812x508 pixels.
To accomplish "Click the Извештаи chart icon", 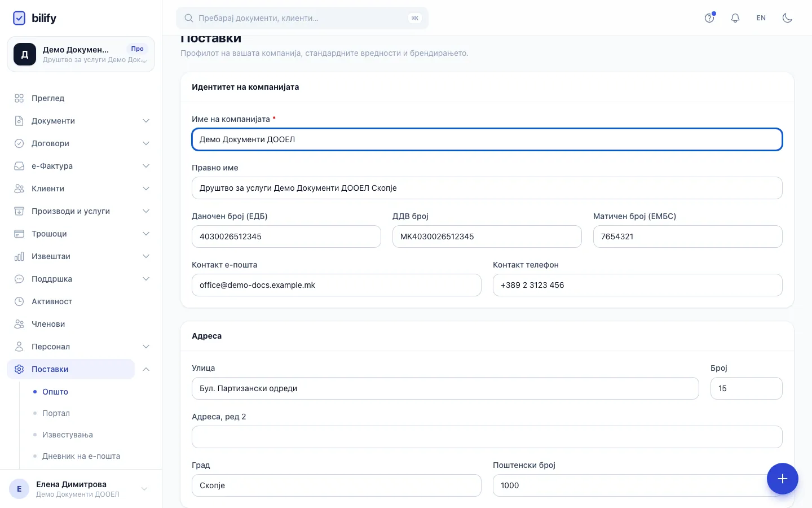I will click(19, 256).
